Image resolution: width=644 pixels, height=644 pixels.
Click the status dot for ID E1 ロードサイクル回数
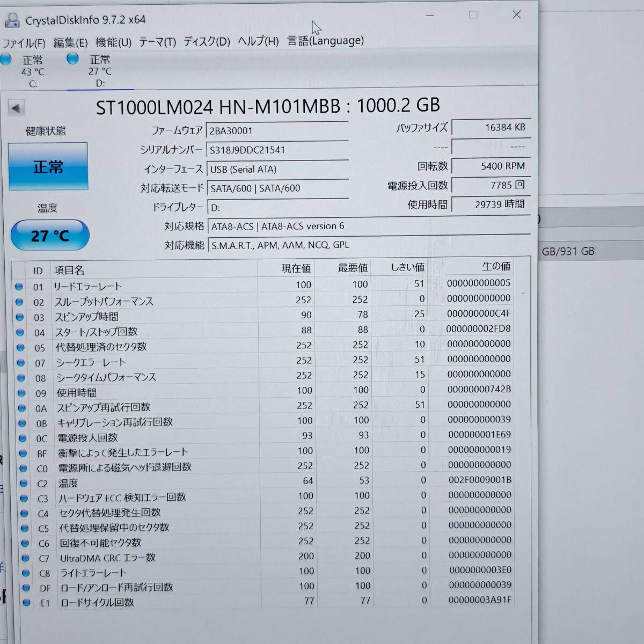click(x=27, y=603)
